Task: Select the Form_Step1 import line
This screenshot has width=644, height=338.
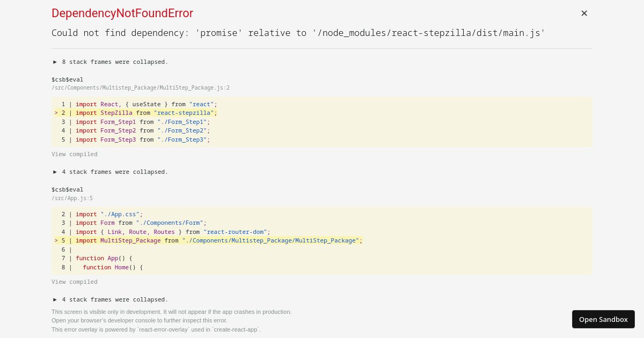Action: tap(142, 122)
